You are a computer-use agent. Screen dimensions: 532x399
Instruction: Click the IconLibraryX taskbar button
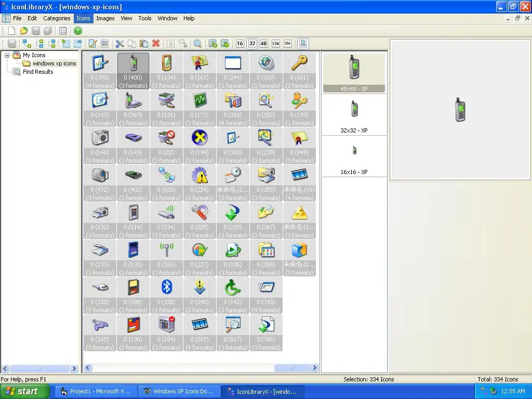[x=263, y=392]
